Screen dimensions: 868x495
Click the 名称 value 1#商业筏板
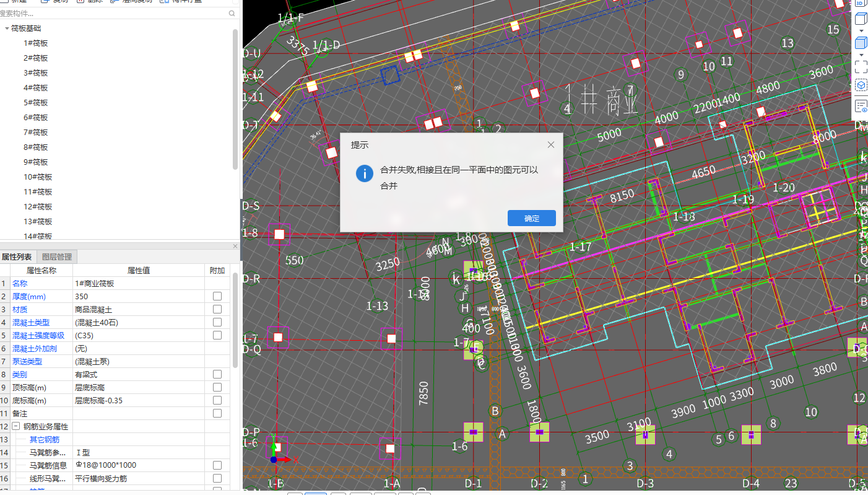(x=139, y=283)
